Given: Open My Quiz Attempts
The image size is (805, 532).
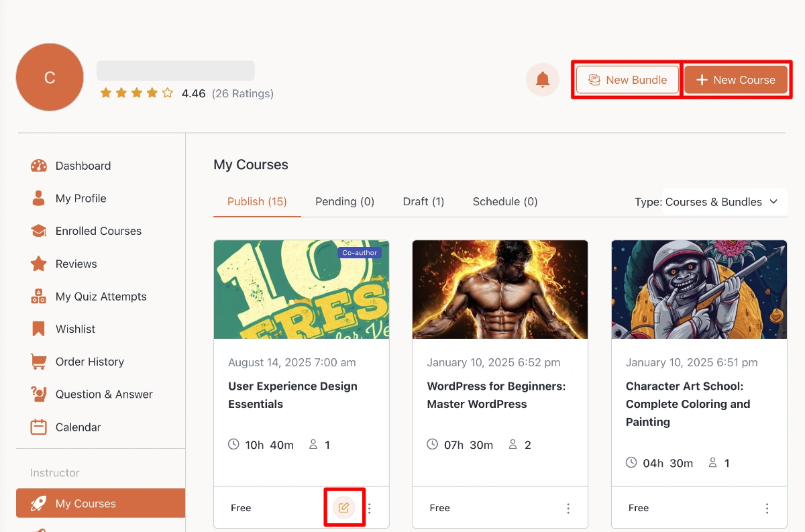Looking at the screenshot, I should pos(101,296).
